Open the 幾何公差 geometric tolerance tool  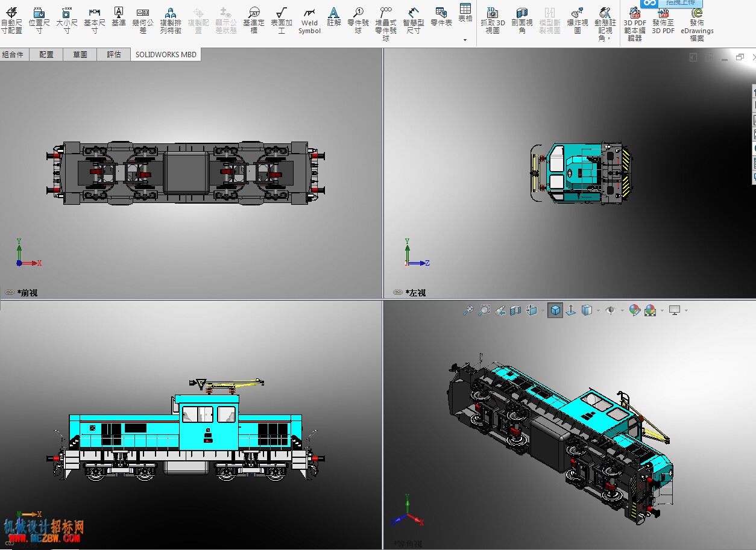(143, 20)
